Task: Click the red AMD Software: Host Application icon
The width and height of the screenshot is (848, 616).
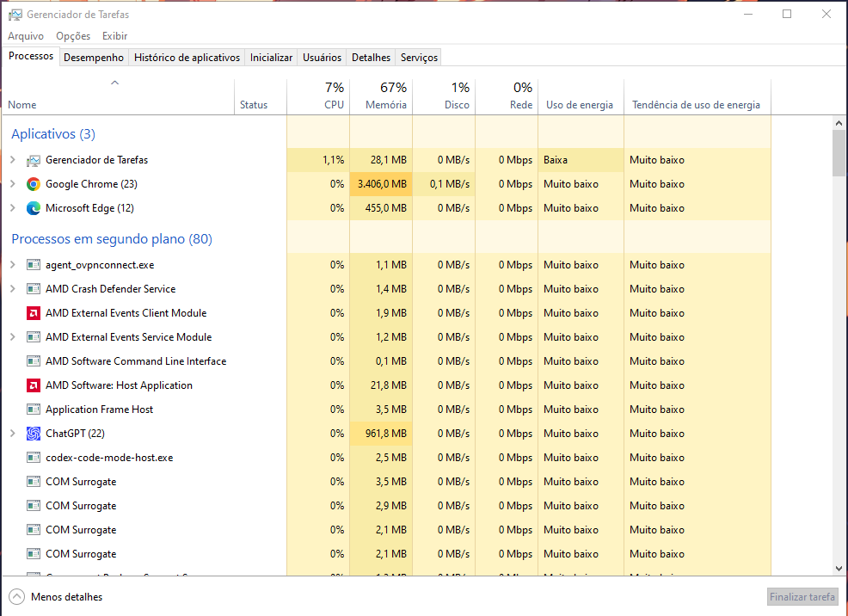Action: [x=34, y=385]
